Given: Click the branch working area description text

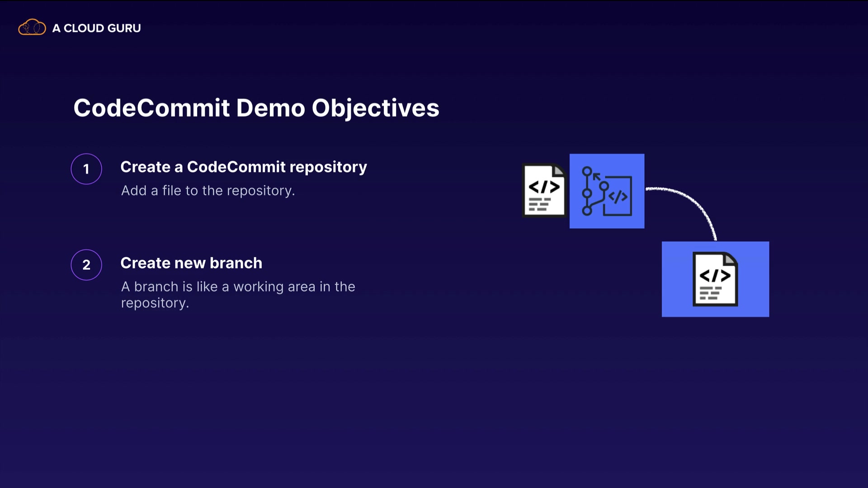Looking at the screenshot, I should pyautogui.click(x=238, y=286).
